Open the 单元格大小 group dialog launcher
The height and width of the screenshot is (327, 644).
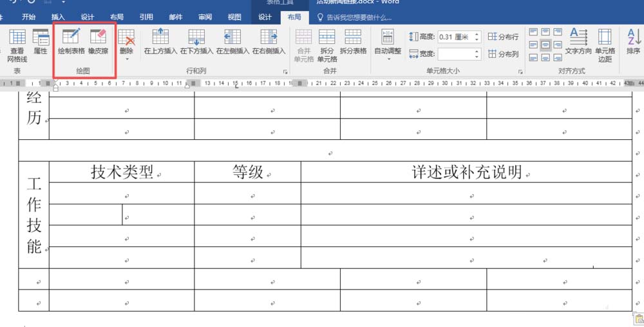coord(520,72)
